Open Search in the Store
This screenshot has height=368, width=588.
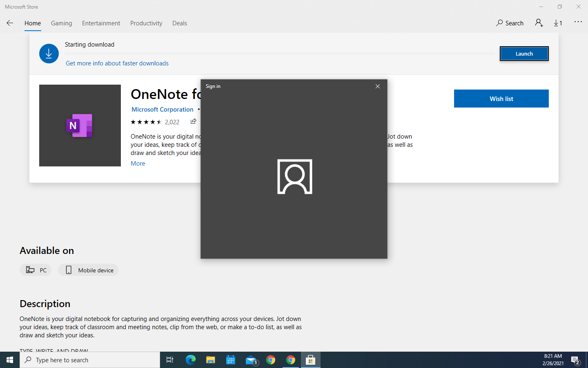tap(510, 23)
